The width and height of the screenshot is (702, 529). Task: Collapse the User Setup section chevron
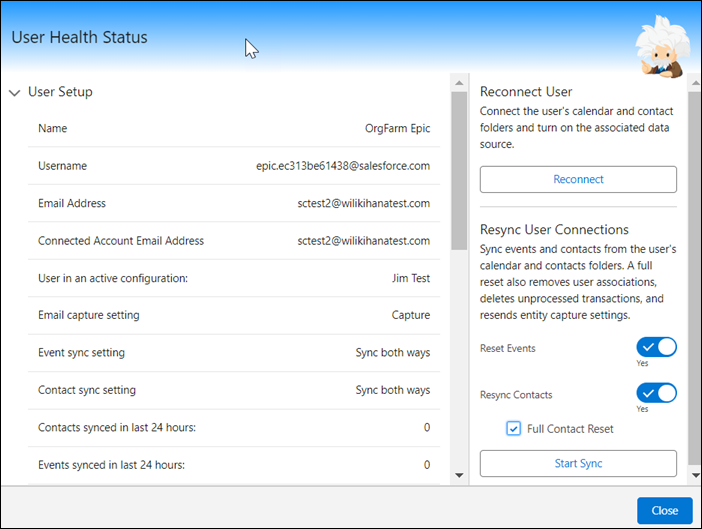[15, 93]
